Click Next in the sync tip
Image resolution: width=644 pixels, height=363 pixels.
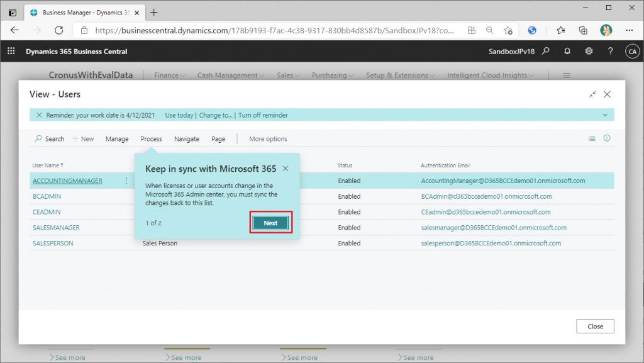coord(270,223)
